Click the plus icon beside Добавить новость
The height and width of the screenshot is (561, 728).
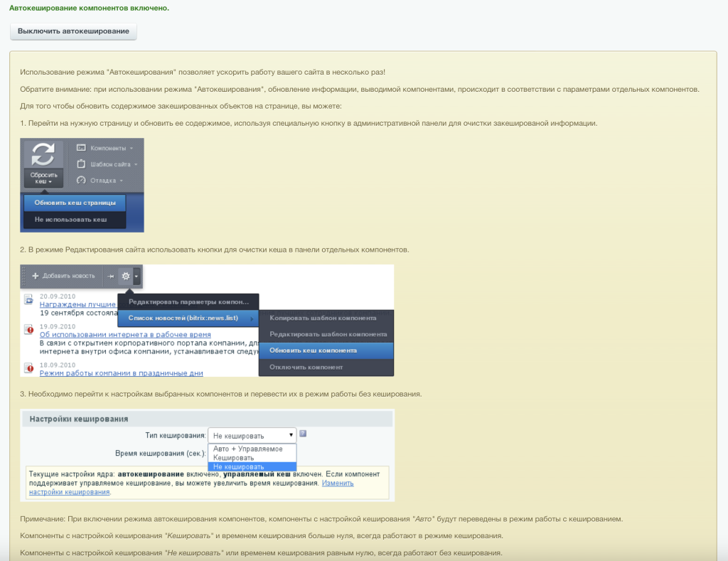(36, 276)
